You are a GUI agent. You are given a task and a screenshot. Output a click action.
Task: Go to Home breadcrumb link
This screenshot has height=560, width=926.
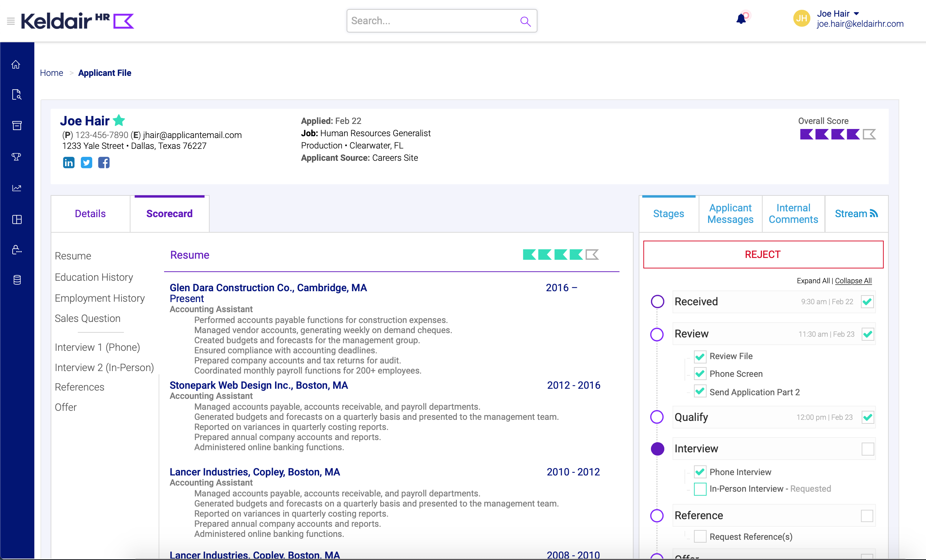click(51, 73)
